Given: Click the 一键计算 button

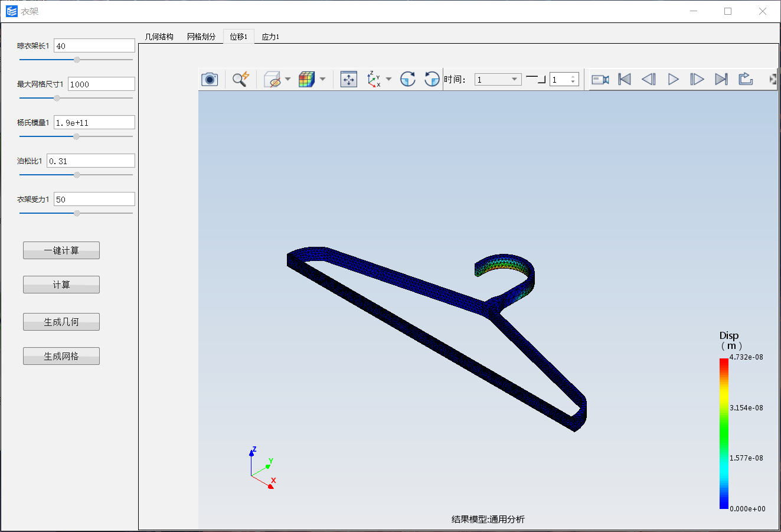Looking at the screenshot, I should click(61, 250).
